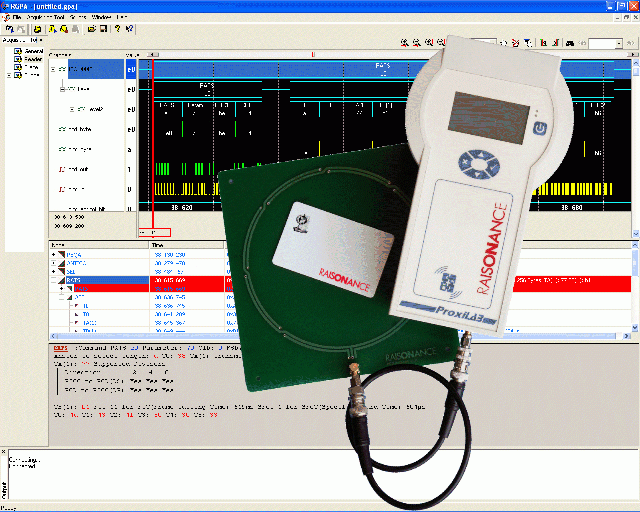Viewport: 640px width, 512px height.
Task: Click the red marker on the top ruler
Action: click(x=313, y=54)
